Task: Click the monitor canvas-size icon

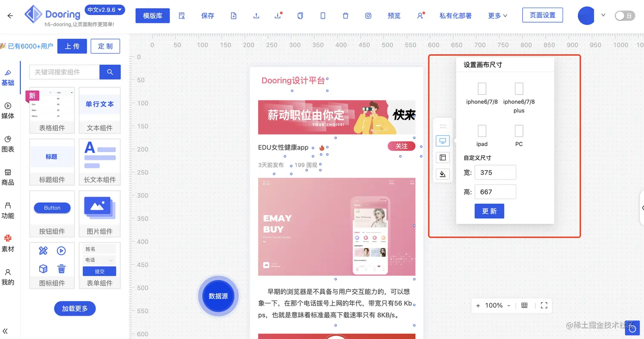Action: coord(443,141)
